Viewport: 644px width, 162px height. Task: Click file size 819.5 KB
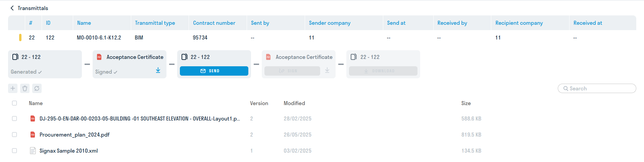click(471, 135)
